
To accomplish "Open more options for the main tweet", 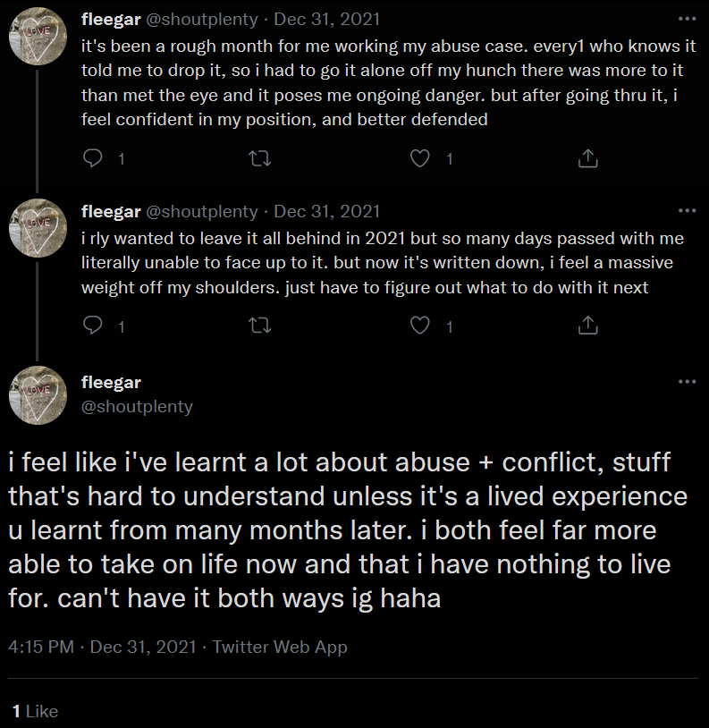I will (687, 382).
